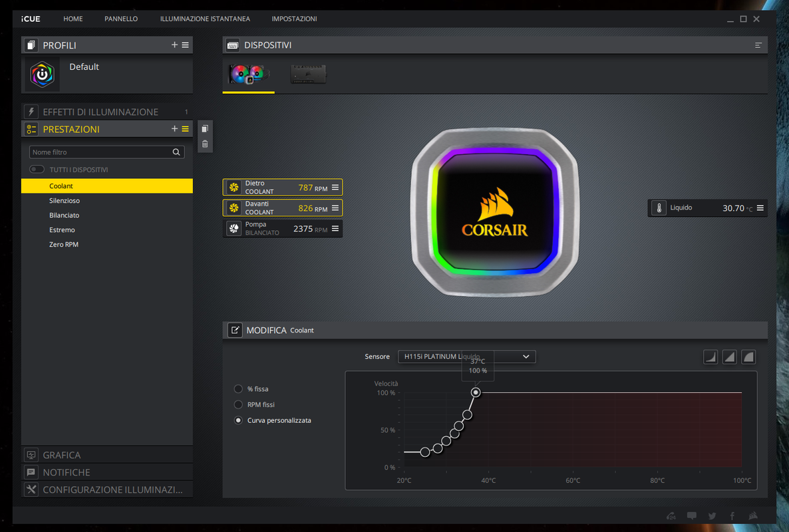Open the Prestazioni options menu

coord(185,129)
